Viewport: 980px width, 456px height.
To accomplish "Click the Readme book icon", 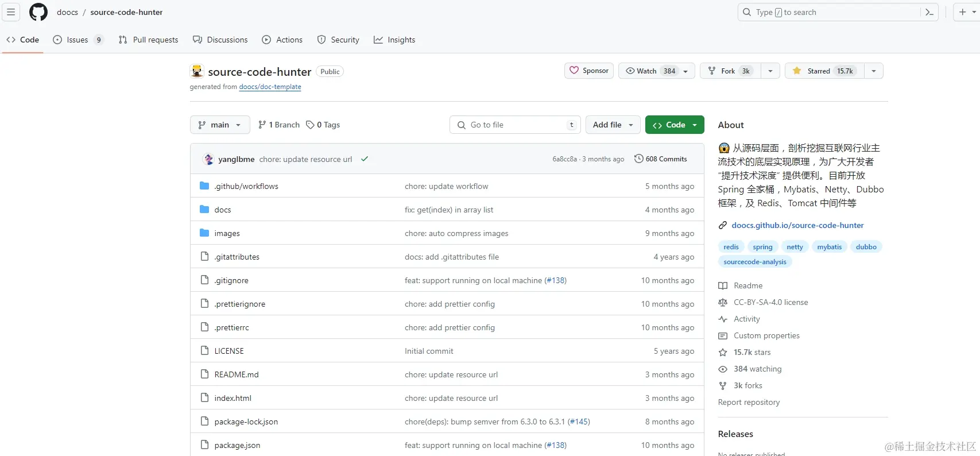I will coord(723,285).
